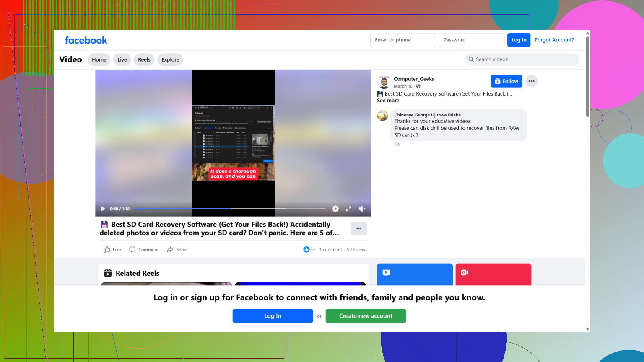The image size is (644, 362).
Task: Switch to Explore tab
Action: click(x=170, y=60)
